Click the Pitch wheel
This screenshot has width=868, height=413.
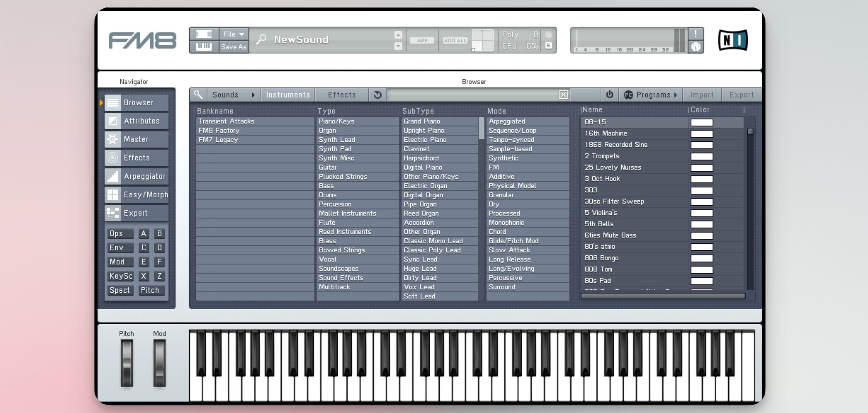point(126,363)
